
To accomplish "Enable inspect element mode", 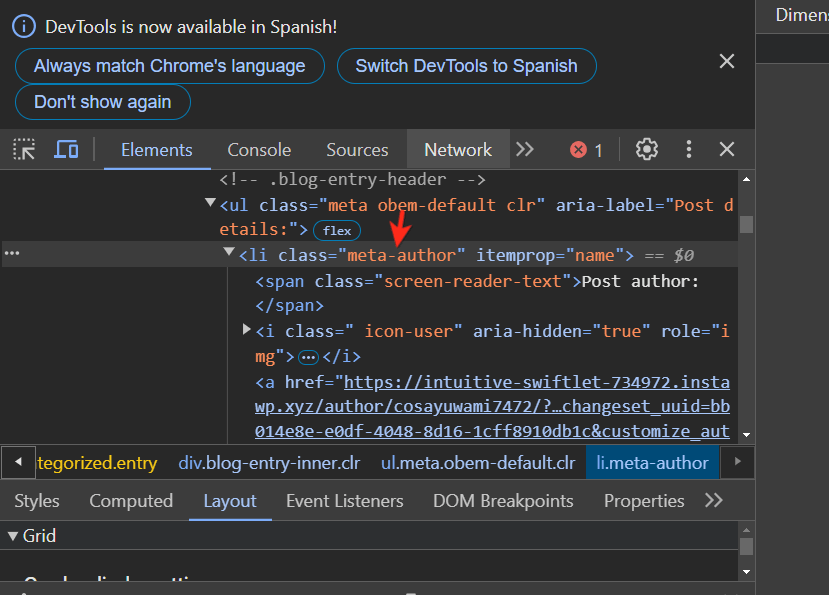I will (x=22, y=148).
